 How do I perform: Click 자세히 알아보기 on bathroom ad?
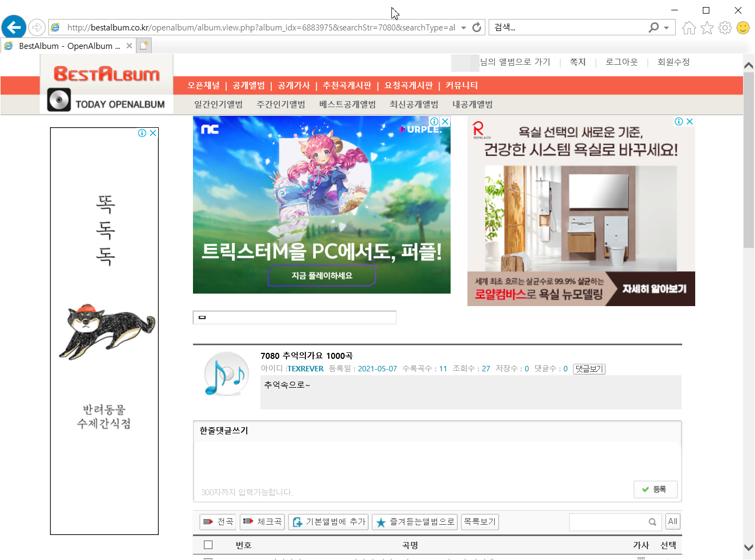(654, 289)
